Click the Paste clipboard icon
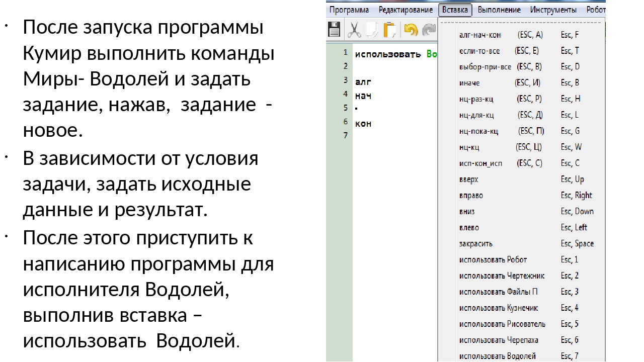Image resolution: width=644 pixels, height=362 pixels. click(x=389, y=30)
